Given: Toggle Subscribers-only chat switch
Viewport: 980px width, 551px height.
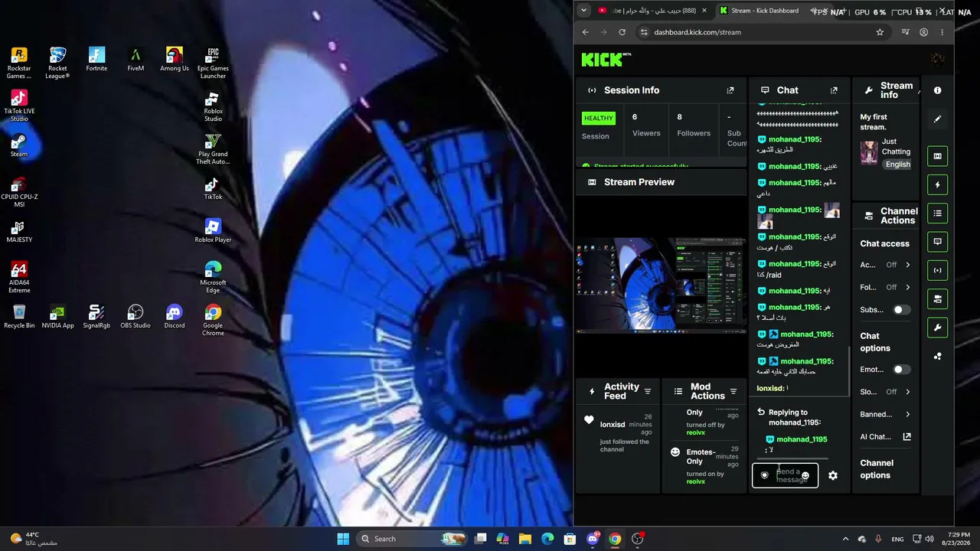Looking at the screenshot, I should click(902, 310).
